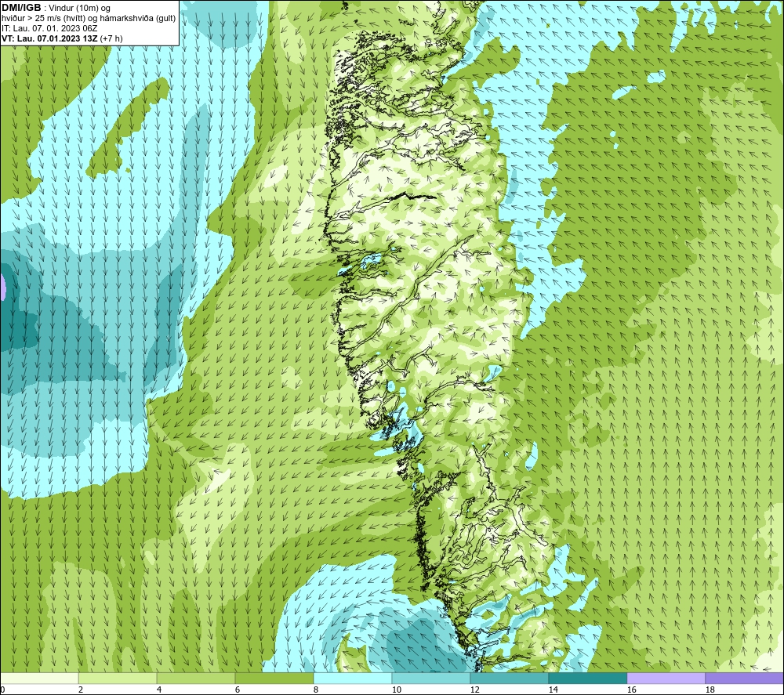Click the above-18 m/s purple legend segment
This screenshot has height=695, width=784.
pyautogui.click(x=744, y=678)
